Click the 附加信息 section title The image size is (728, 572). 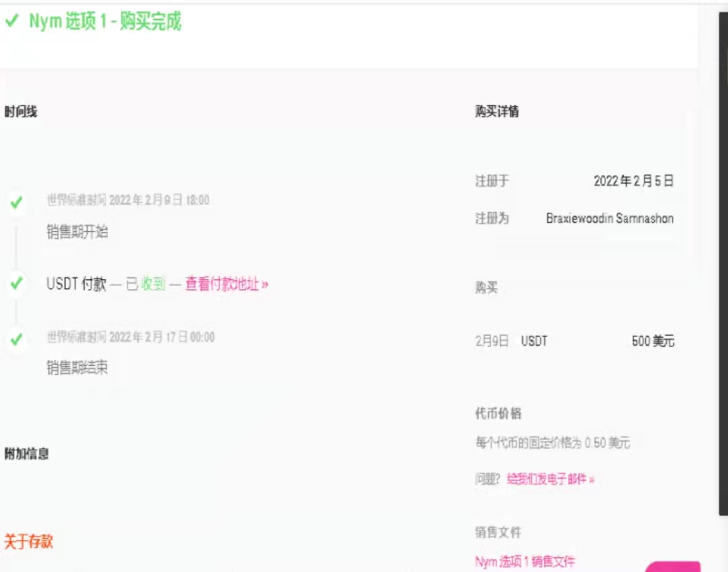click(26, 454)
